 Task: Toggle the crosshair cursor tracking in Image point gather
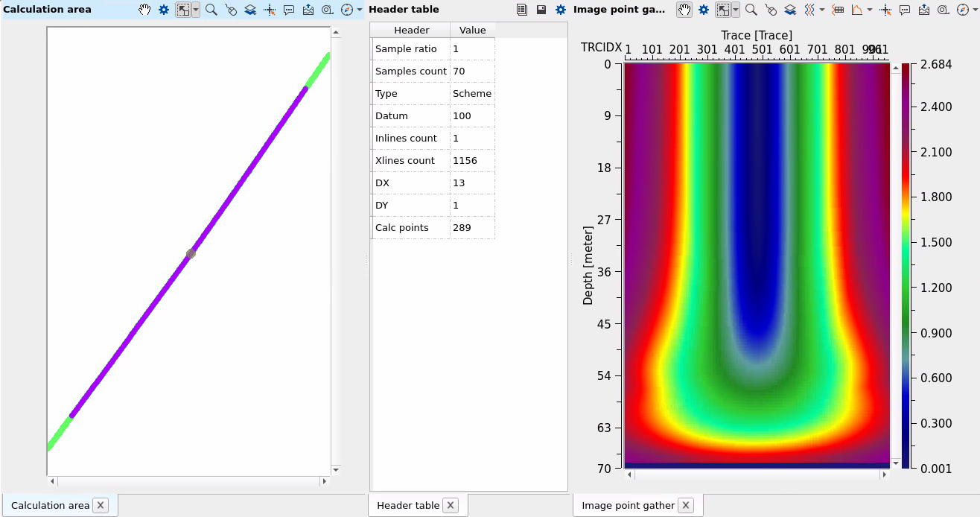885,10
